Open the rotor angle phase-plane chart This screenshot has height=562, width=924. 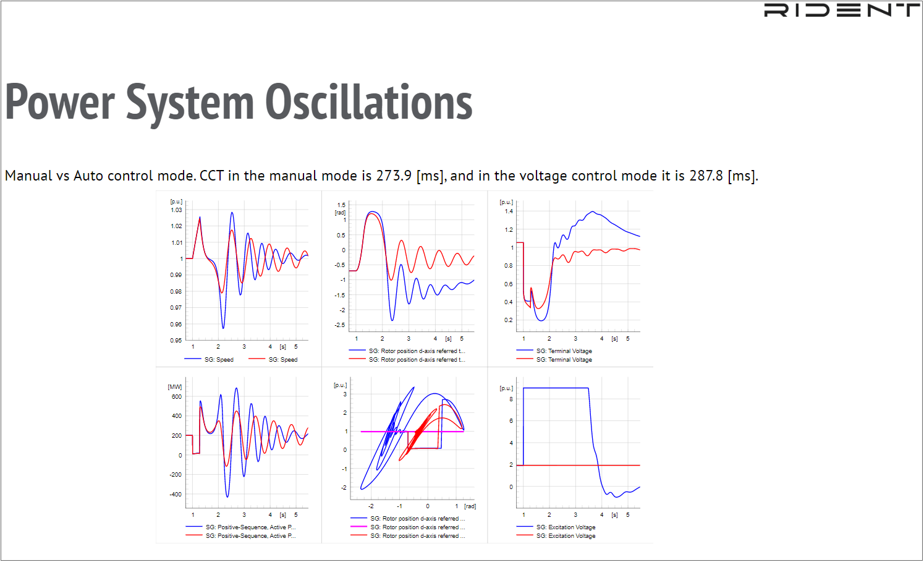405,456
